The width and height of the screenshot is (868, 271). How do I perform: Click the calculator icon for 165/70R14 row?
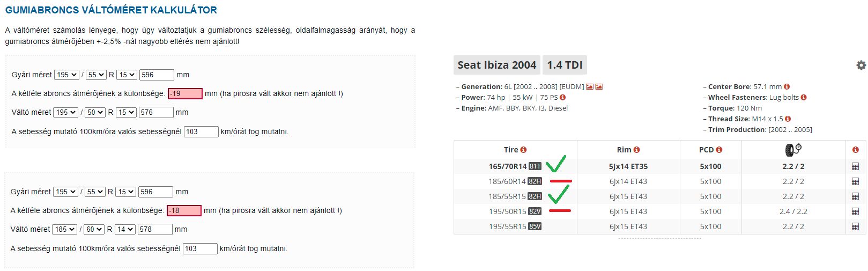855,166
